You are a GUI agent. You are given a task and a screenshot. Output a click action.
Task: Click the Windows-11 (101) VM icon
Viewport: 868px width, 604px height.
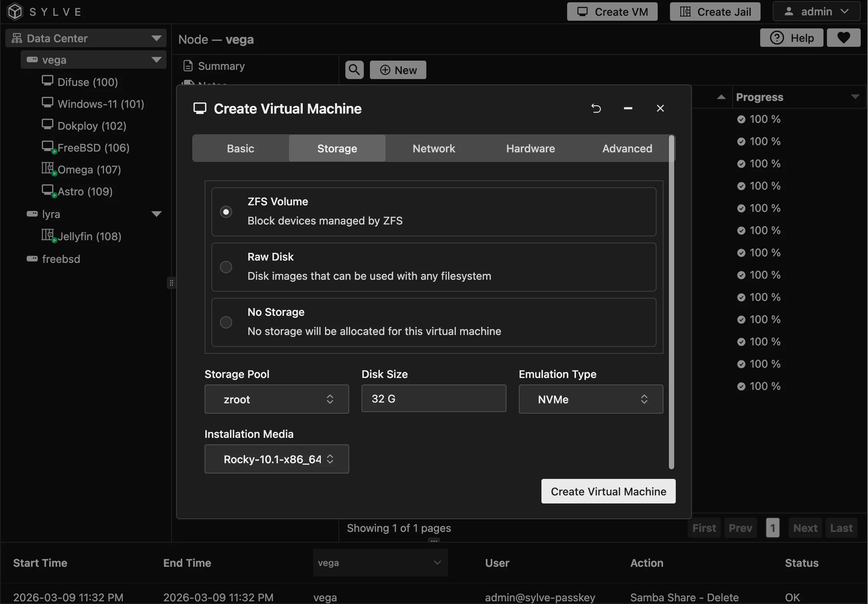click(x=48, y=103)
